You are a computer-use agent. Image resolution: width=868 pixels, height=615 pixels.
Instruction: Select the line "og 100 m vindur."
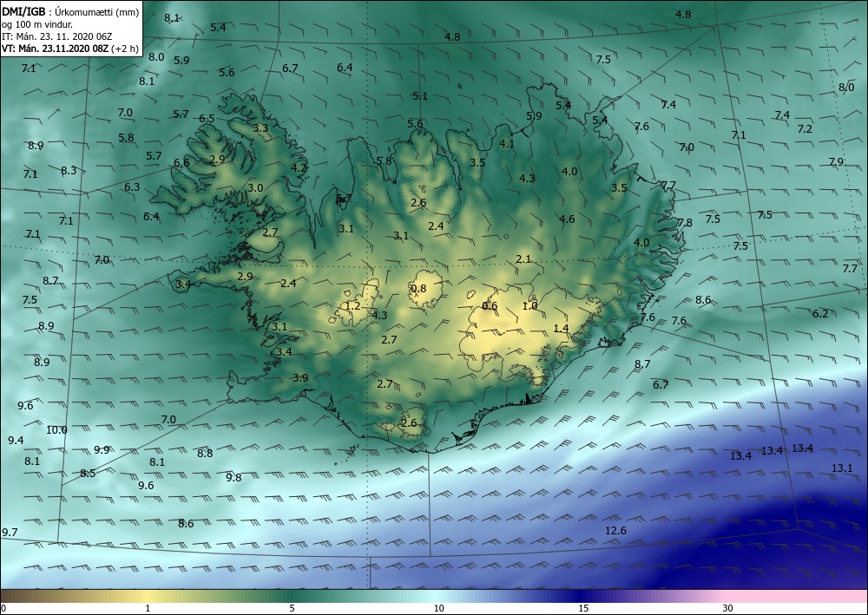coord(37,24)
